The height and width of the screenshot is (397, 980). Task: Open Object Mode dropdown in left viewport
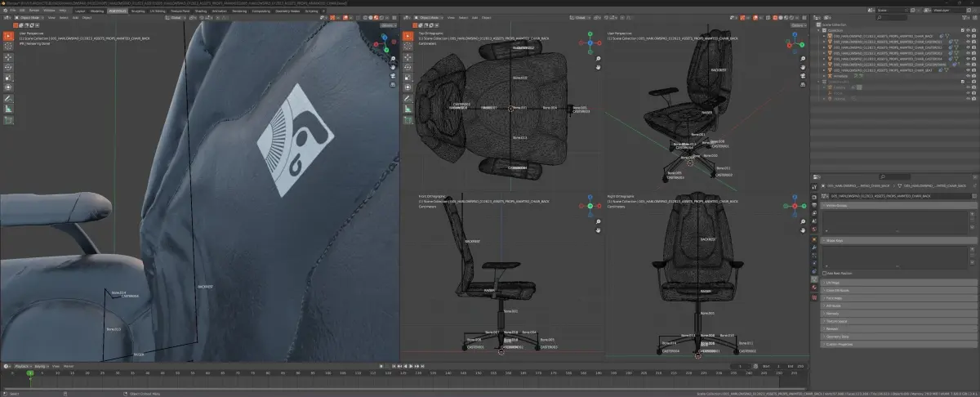coord(28,16)
